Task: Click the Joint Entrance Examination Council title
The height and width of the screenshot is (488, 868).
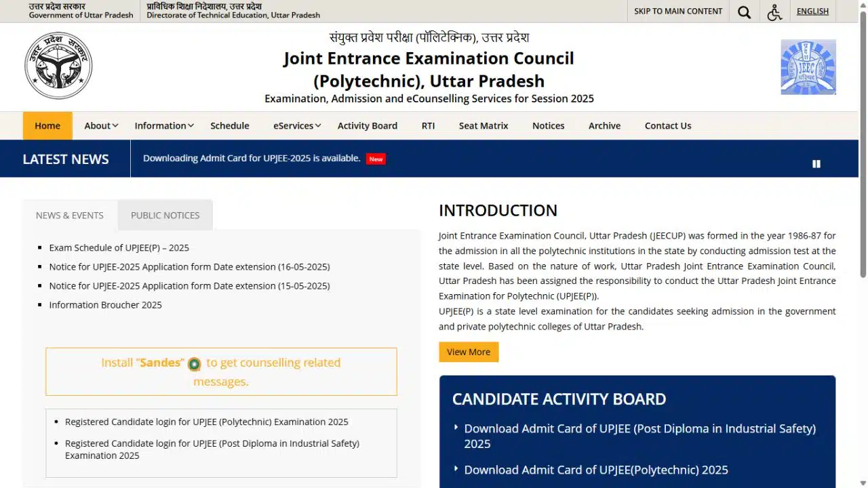Action: tap(429, 69)
